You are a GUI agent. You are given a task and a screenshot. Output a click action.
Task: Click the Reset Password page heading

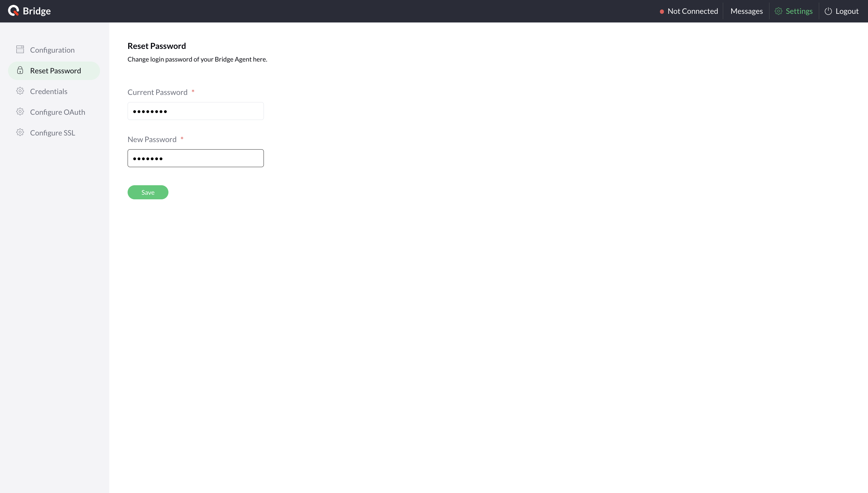157,46
